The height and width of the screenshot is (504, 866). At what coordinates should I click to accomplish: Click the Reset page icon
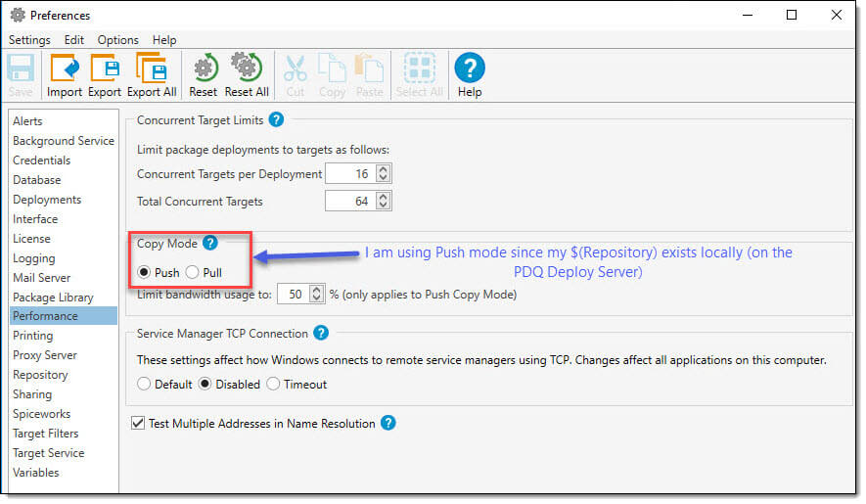point(204,75)
